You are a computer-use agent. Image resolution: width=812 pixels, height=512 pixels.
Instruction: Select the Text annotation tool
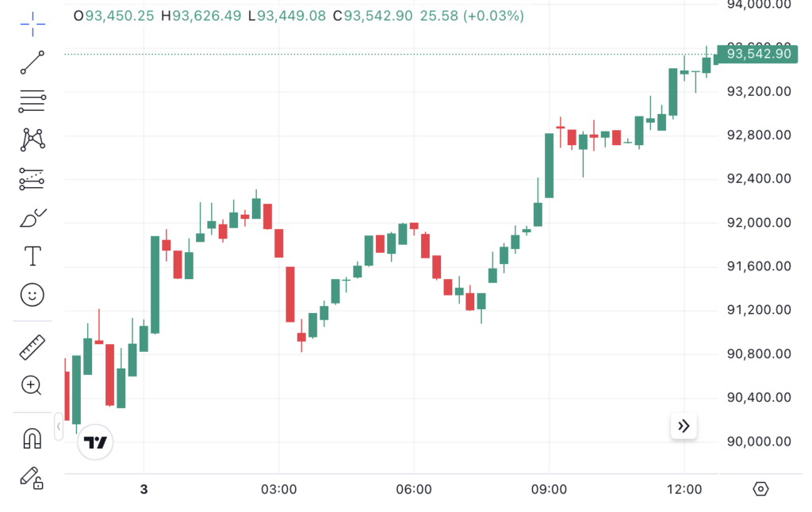point(33,256)
